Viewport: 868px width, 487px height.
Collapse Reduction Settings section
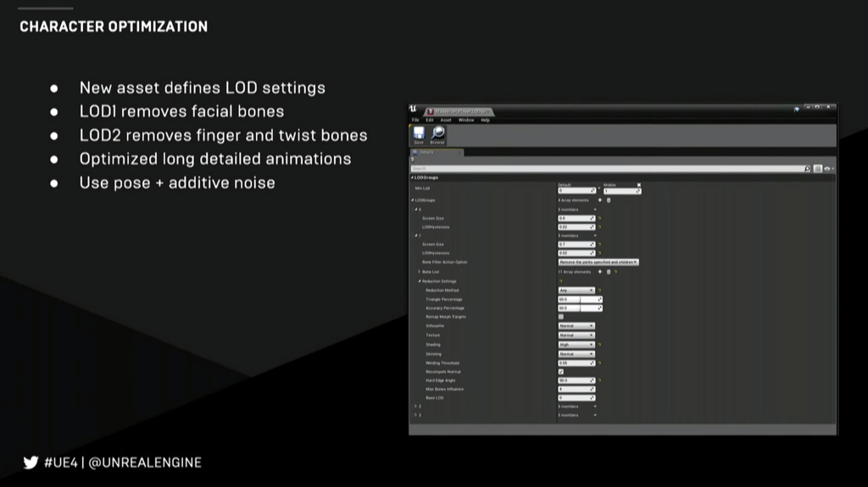pyautogui.click(x=420, y=281)
